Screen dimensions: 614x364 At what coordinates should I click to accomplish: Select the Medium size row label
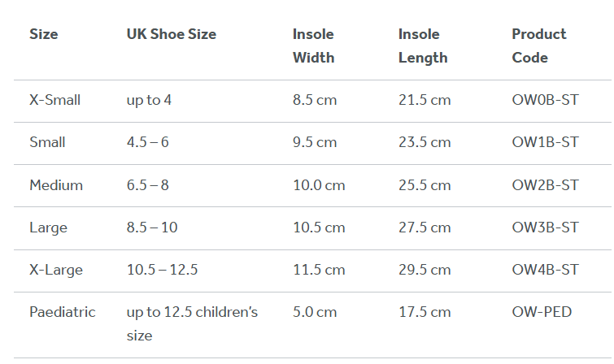click(56, 185)
